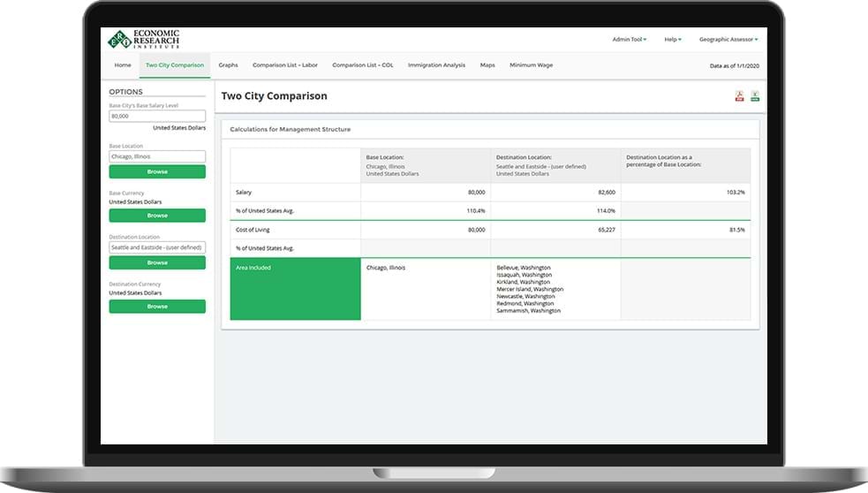868x493 pixels.
Task: Browse for a Destination Location
Action: click(157, 262)
